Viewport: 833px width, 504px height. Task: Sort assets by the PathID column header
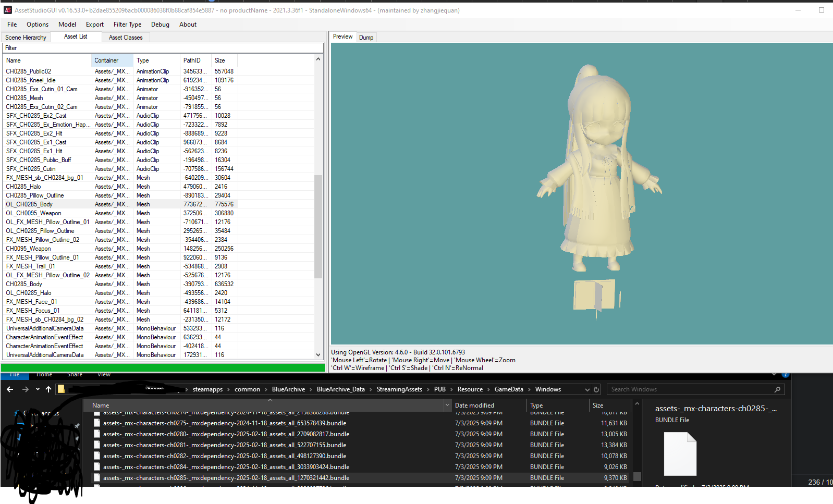coord(195,60)
